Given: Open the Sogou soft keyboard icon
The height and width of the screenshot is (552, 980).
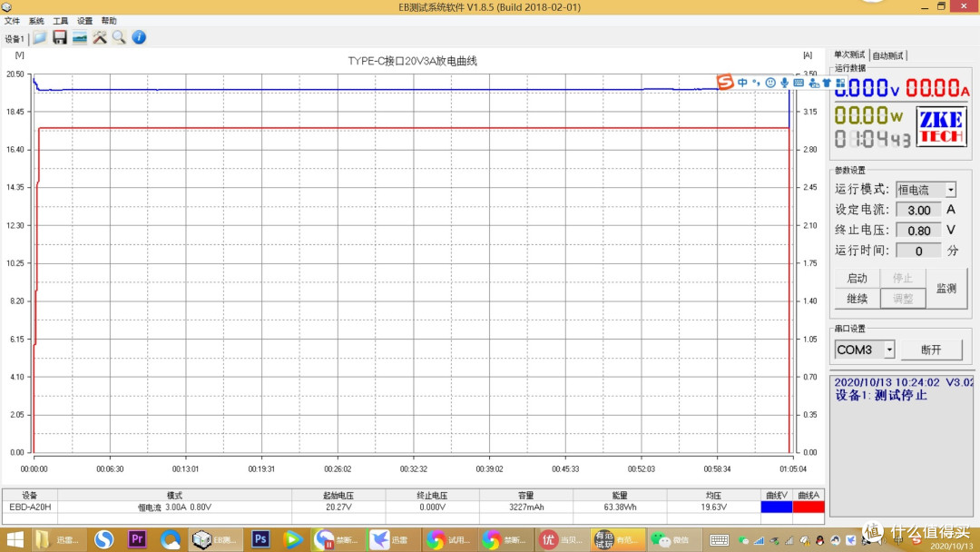Looking at the screenshot, I should pyautogui.click(x=799, y=83).
